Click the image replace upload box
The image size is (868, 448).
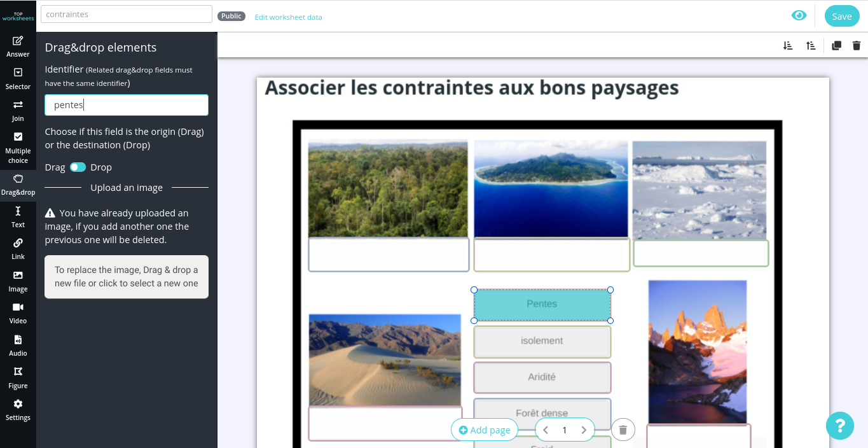[127, 277]
